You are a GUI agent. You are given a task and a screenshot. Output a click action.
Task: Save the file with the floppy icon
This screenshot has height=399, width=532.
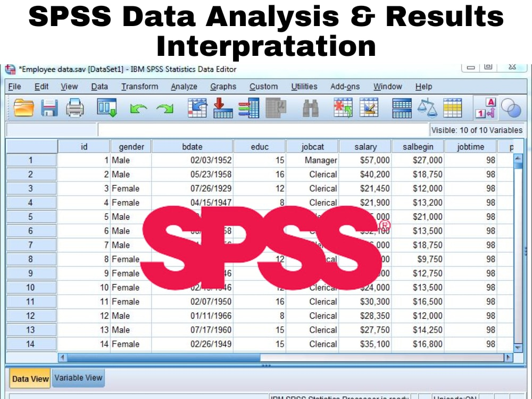[x=49, y=109]
